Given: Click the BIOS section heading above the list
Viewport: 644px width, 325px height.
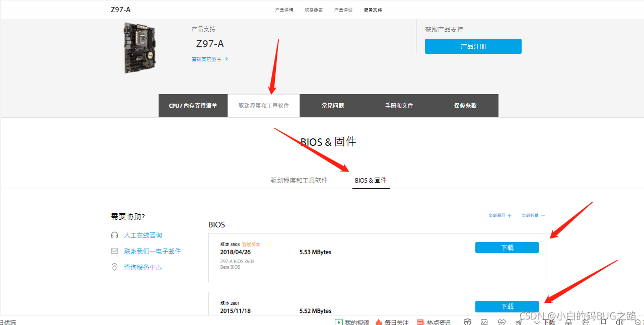Looking at the screenshot, I should click(x=217, y=224).
